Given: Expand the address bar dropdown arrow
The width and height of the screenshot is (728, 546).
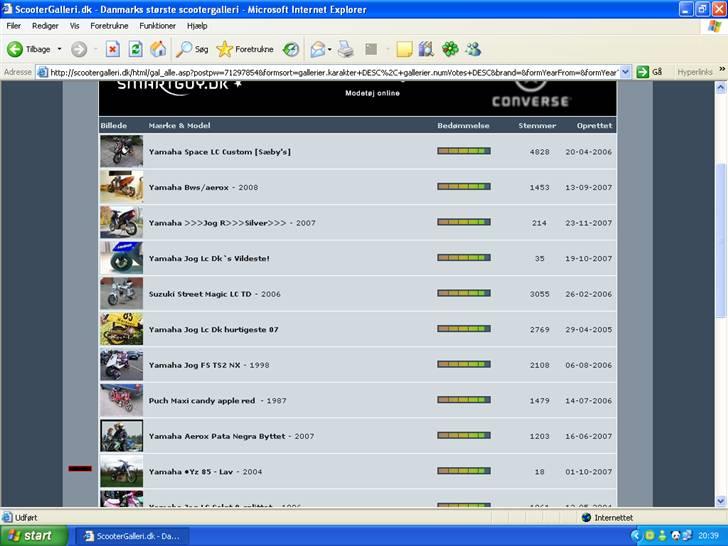Looking at the screenshot, I should click(x=625, y=72).
